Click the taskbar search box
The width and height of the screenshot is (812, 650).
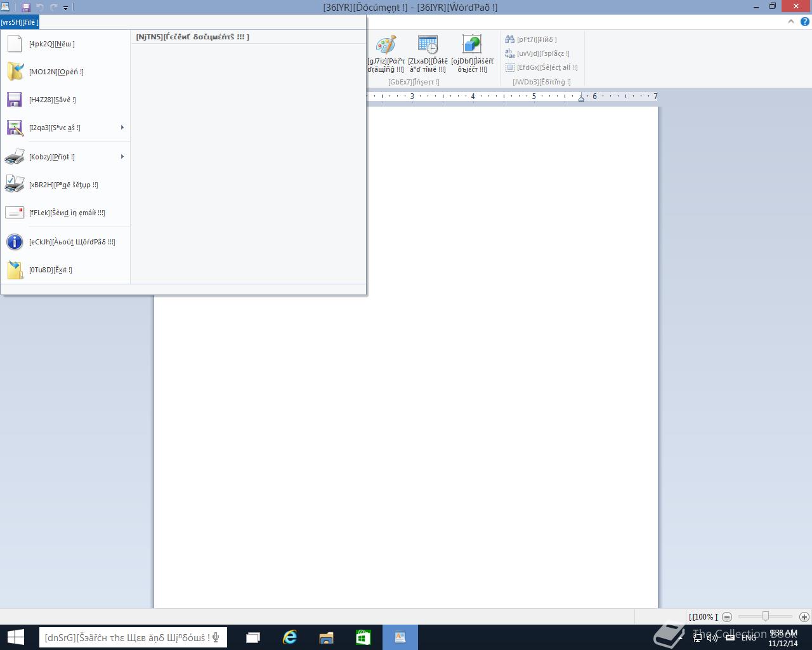[133, 637]
